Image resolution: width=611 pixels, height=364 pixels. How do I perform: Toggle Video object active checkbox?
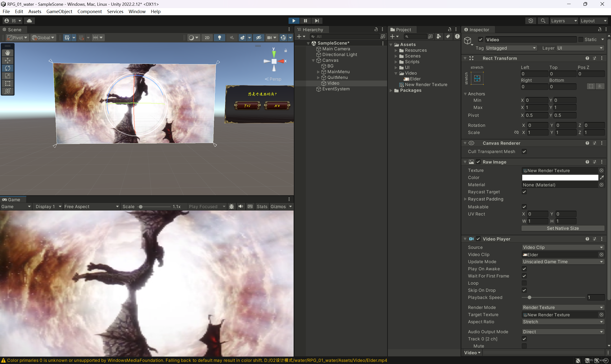tap(481, 40)
